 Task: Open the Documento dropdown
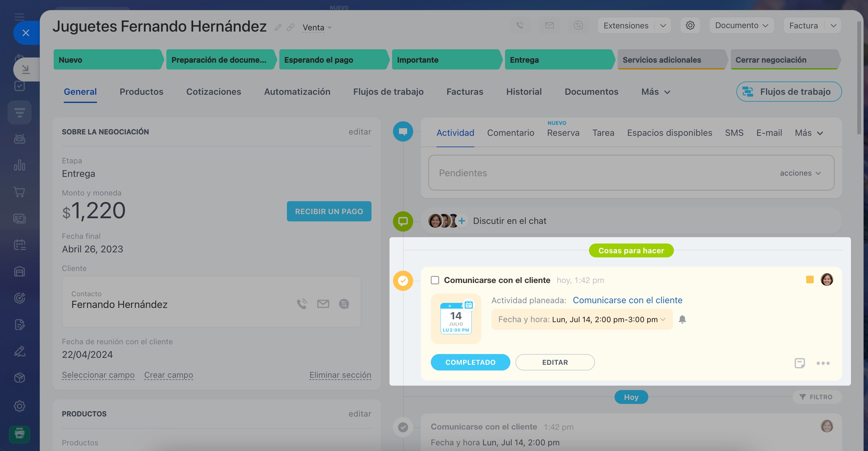pyautogui.click(x=741, y=25)
